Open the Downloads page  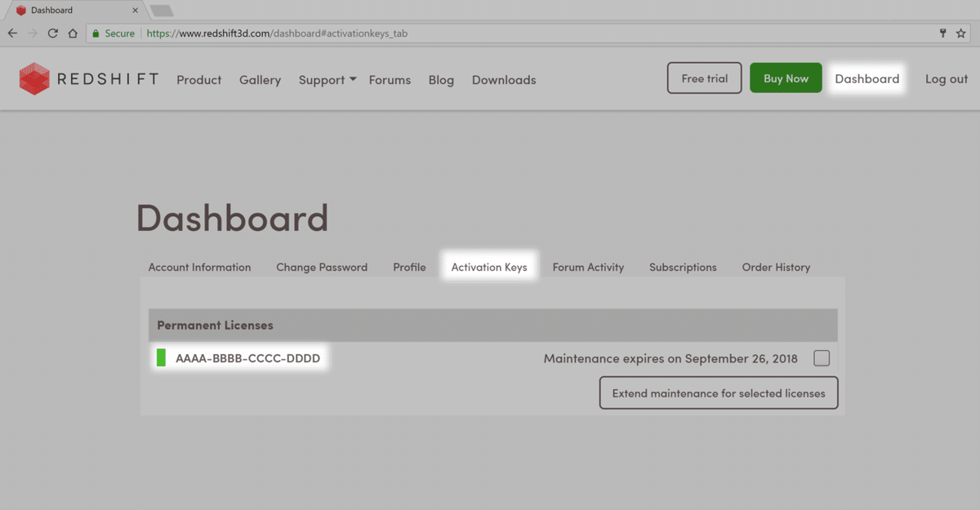point(504,80)
